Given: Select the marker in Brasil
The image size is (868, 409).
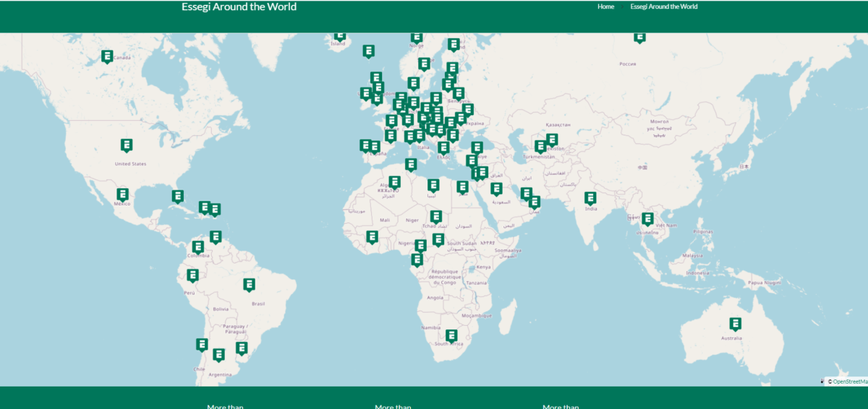Looking at the screenshot, I should (x=250, y=285).
